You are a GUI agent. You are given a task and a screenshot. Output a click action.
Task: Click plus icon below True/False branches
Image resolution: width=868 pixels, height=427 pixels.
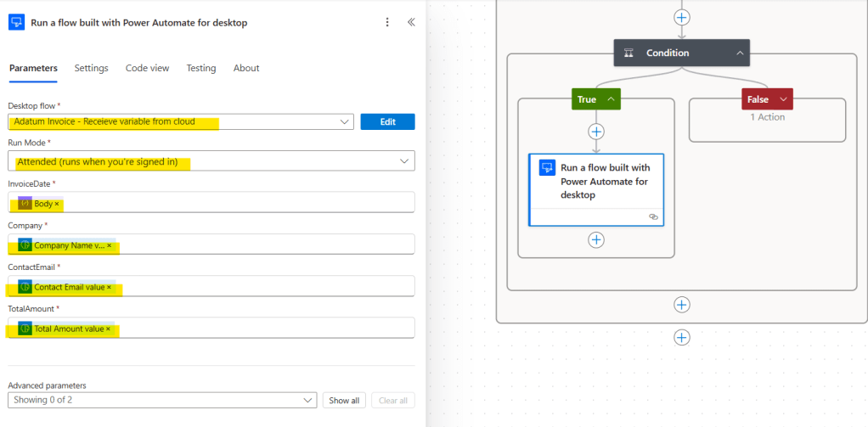pyautogui.click(x=681, y=305)
